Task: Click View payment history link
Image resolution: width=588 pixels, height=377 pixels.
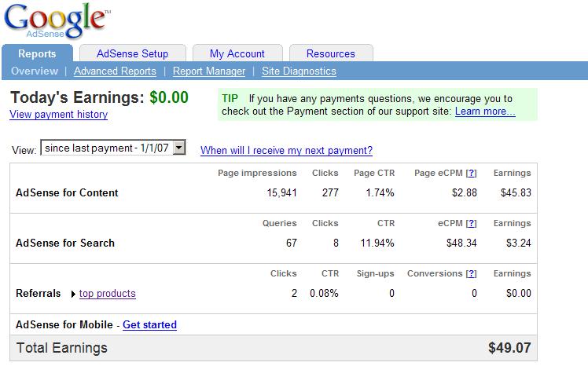Action: tap(58, 115)
